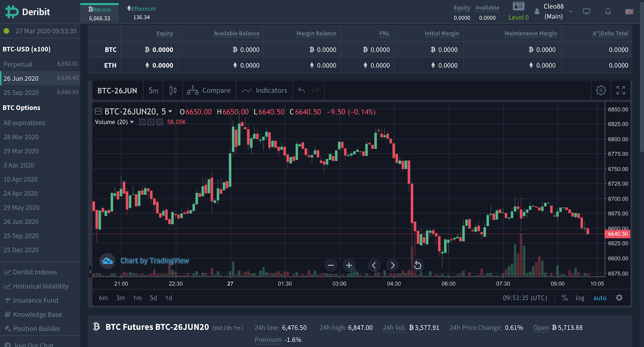The width and height of the screenshot is (644, 347).
Task: Select 26 Jun 2020 futures contract
Action: [40, 78]
